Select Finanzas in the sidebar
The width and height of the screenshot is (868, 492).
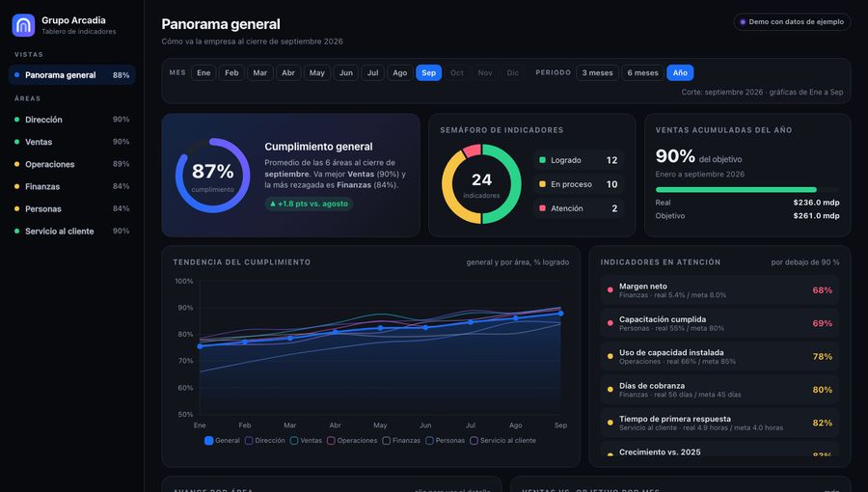click(72, 186)
